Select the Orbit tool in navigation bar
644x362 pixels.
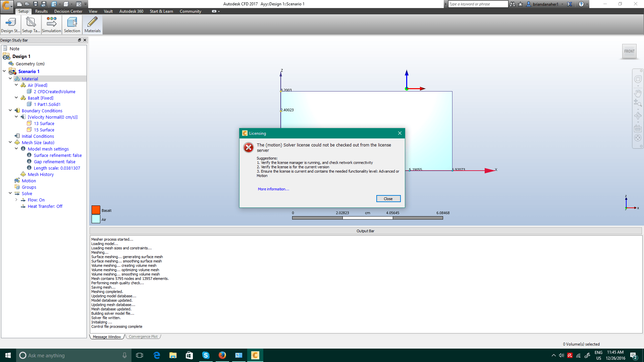click(638, 116)
